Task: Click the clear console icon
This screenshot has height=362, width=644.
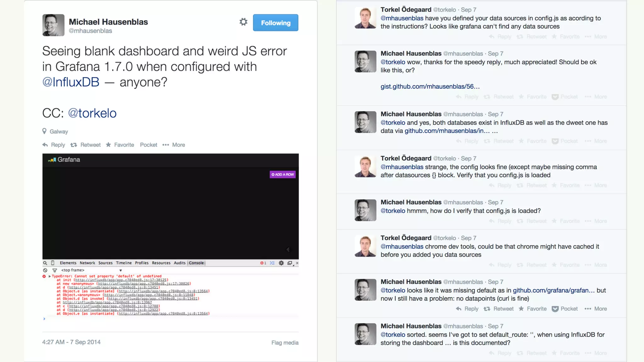Action: pyautogui.click(x=45, y=270)
